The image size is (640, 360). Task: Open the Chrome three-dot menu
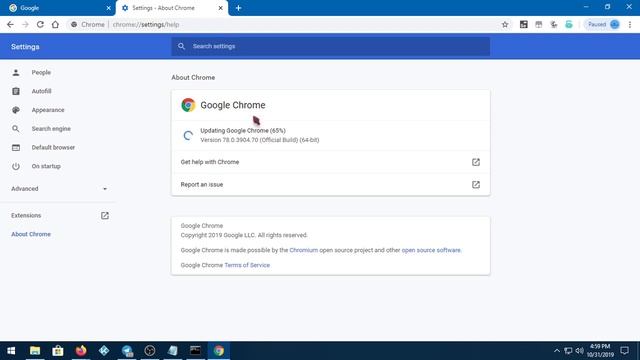pyautogui.click(x=630, y=24)
